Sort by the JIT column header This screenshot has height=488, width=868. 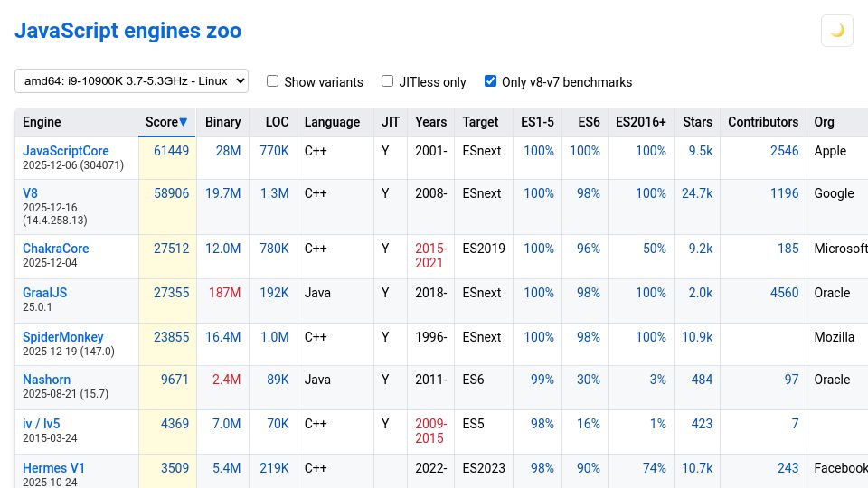point(391,122)
